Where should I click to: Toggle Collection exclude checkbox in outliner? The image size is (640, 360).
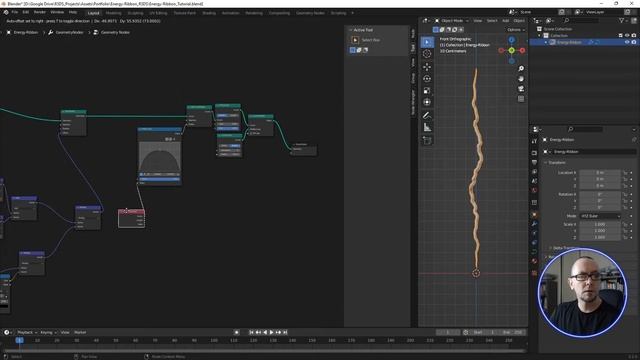[x=620, y=36]
